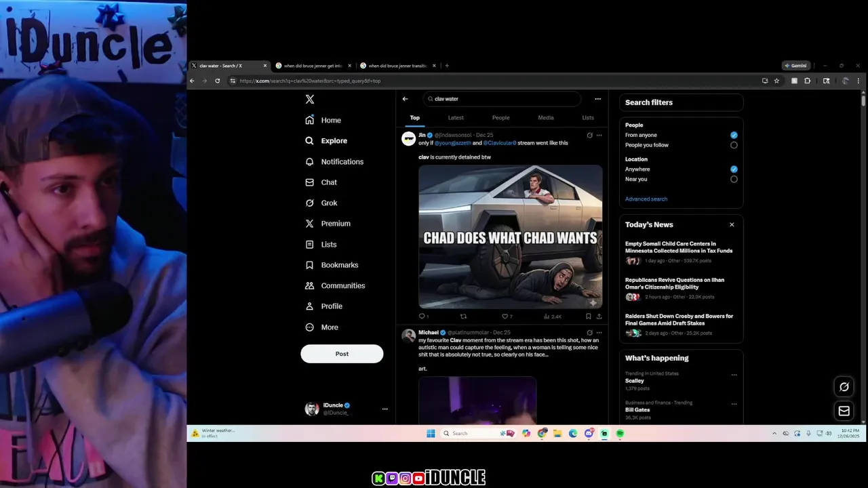Viewport: 868px width, 488px height.
Task: Open the account menu next to iDuncle
Action: [384, 409]
